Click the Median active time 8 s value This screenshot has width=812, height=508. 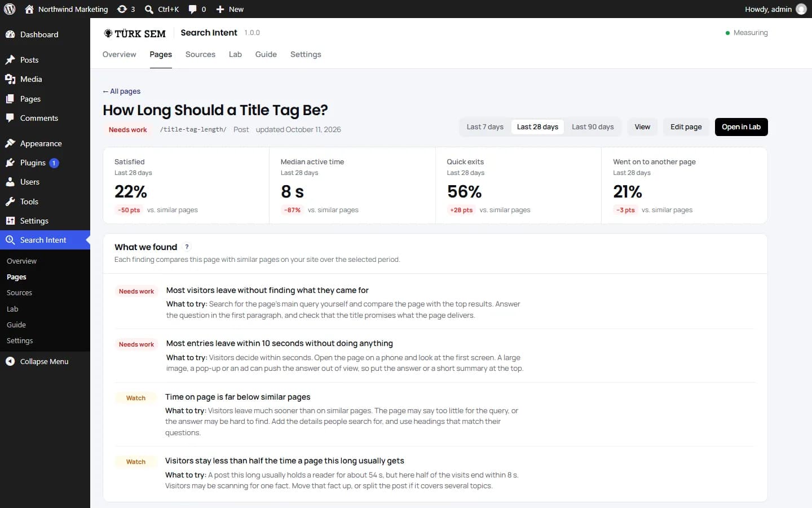coord(292,192)
